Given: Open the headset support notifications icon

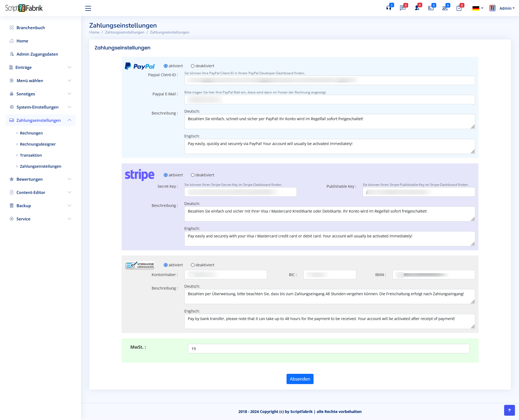Looking at the screenshot, I should click(x=389, y=8).
